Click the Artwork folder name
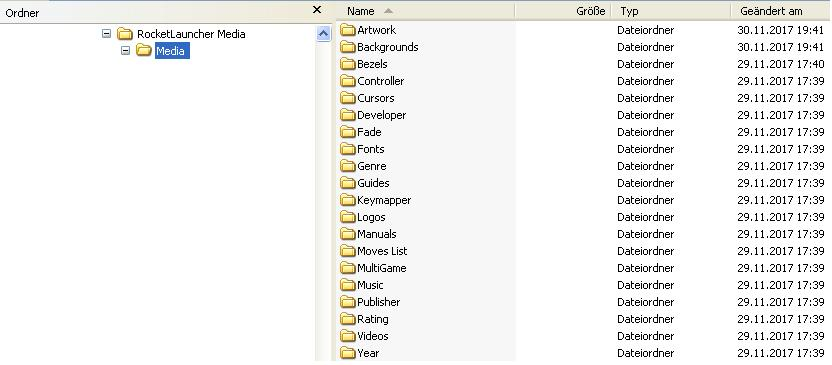The height and width of the screenshot is (365, 832). point(377,30)
